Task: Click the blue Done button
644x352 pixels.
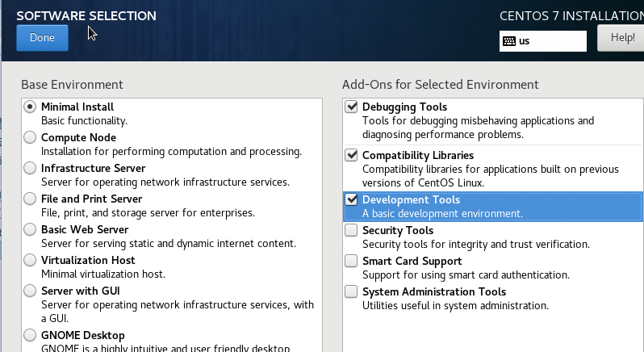Action: click(x=42, y=38)
